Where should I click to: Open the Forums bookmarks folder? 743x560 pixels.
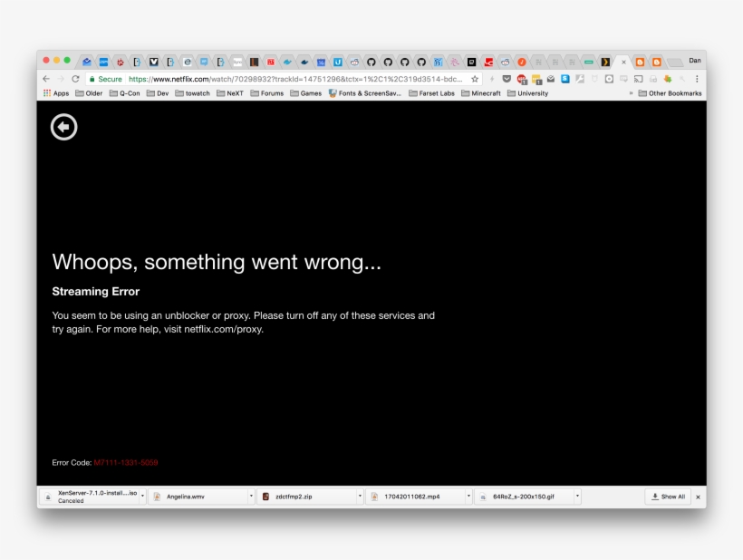[x=266, y=93]
